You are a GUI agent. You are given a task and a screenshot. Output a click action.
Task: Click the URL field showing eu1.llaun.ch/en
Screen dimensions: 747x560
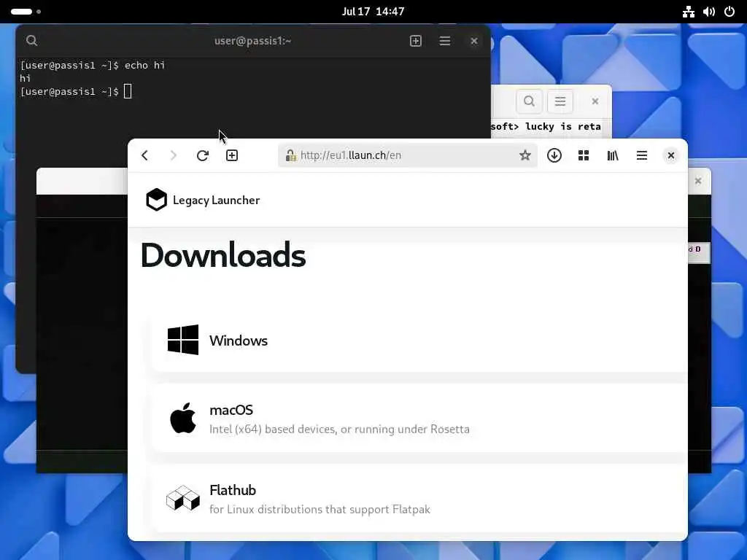pyautogui.click(x=408, y=155)
